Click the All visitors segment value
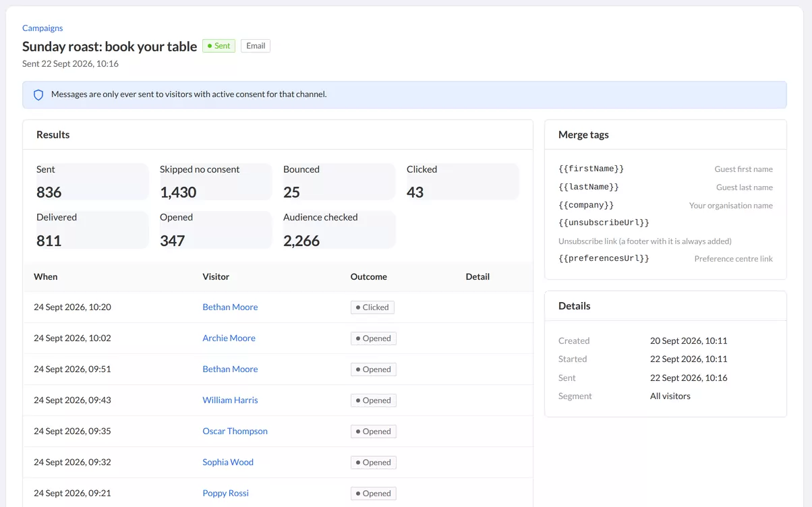The height and width of the screenshot is (507, 812). 670,396
